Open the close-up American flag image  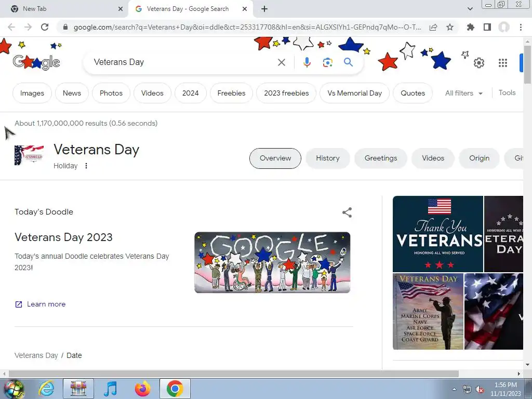point(494,311)
